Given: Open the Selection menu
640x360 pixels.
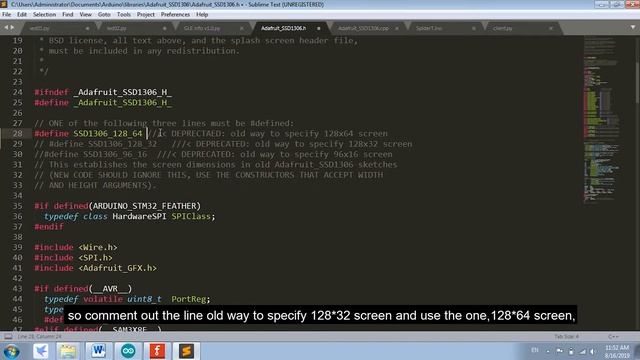Looking at the screenshot, I should [x=44, y=15].
